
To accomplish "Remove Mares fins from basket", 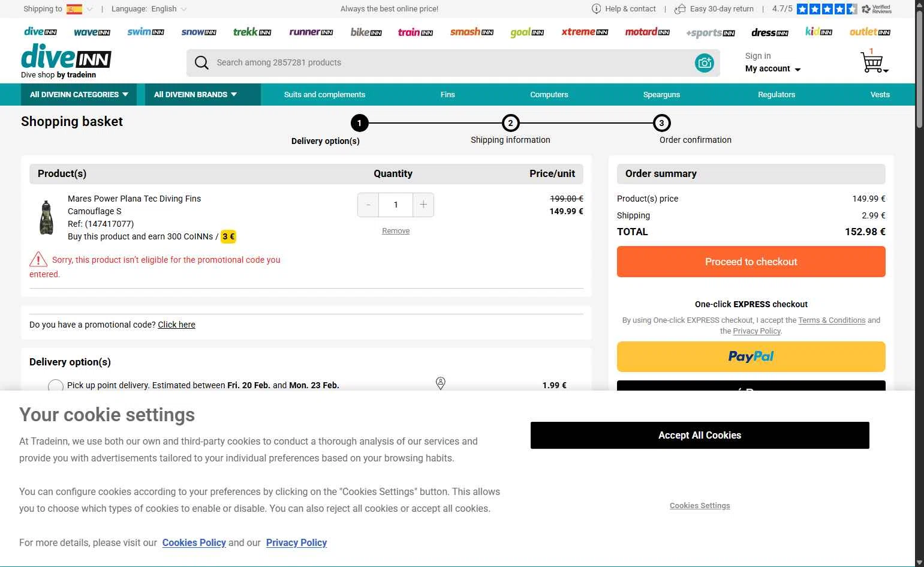I will click(396, 231).
